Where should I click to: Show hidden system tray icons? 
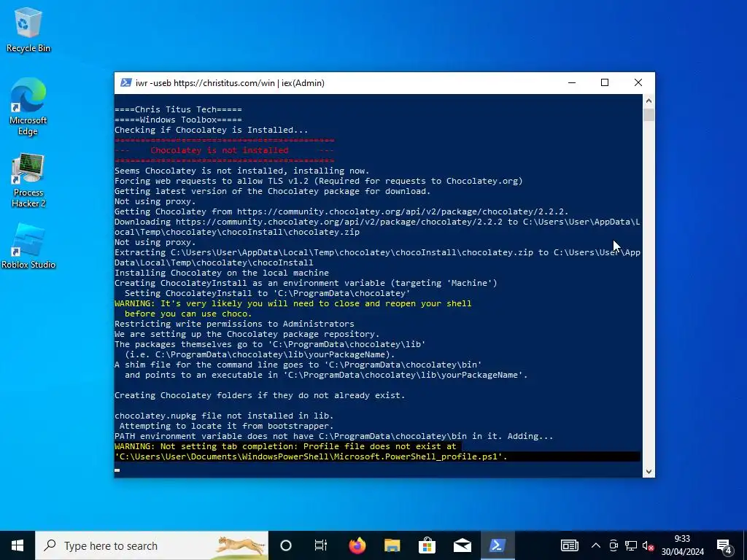pyautogui.click(x=596, y=545)
